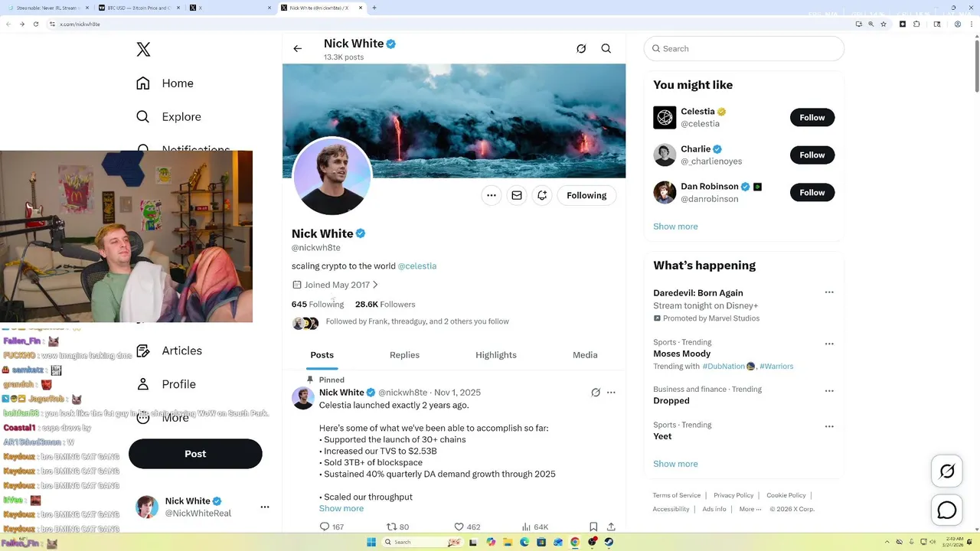Click the message envelope icon
The height and width of the screenshot is (551, 980).
[517, 195]
